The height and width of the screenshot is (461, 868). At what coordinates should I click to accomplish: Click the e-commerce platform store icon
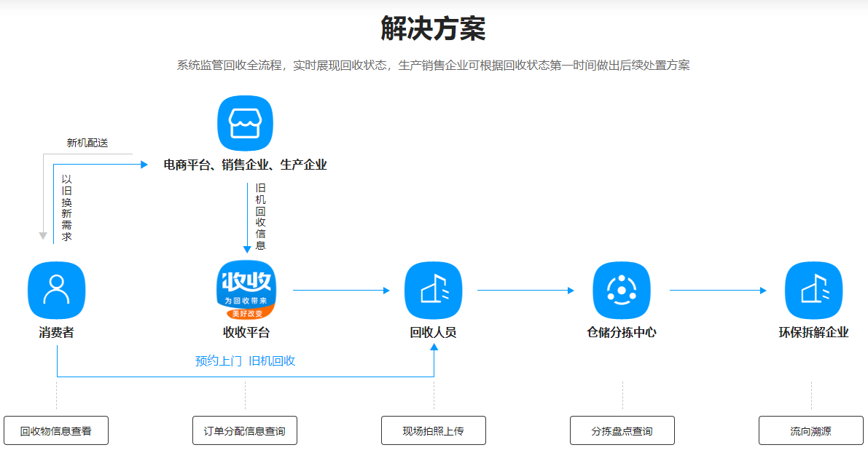pos(244,123)
